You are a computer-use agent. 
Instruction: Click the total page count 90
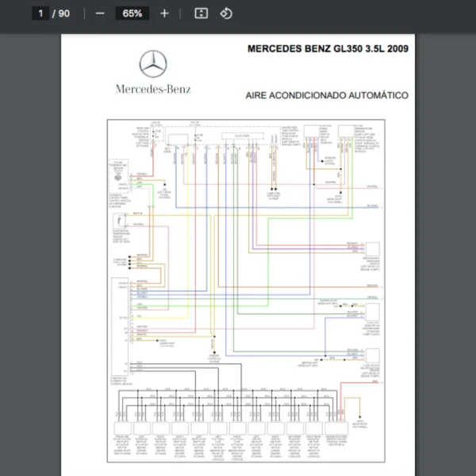point(64,13)
